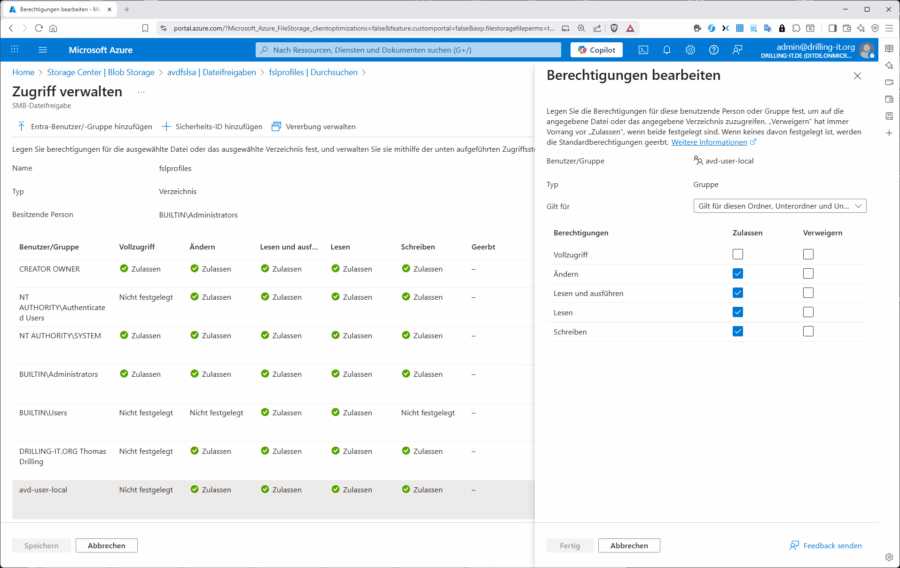Screen dimensions: 900x568
Task: Select the NT AUTHORITY\SYSTEM row
Action: pyautogui.click(x=273, y=345)
